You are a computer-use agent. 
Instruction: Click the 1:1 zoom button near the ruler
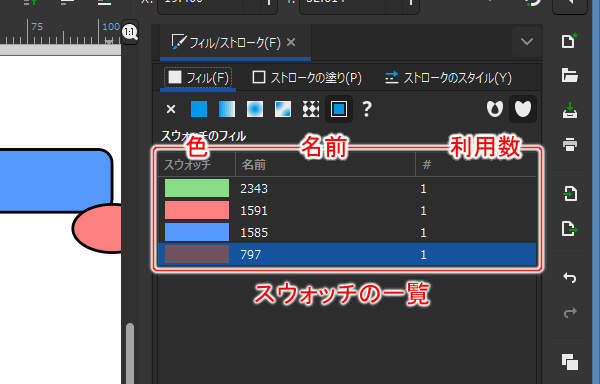point(130,32)
